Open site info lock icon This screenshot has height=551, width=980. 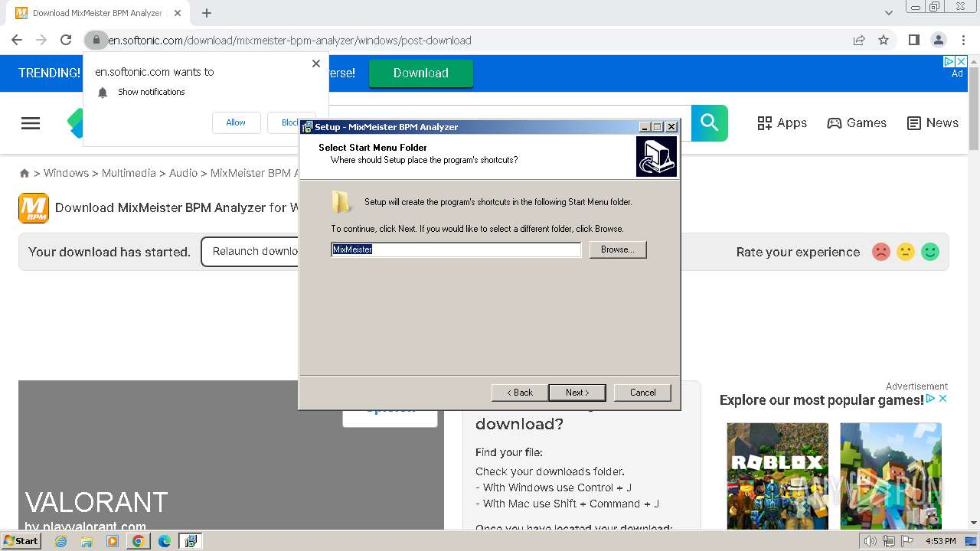point(96,40)
